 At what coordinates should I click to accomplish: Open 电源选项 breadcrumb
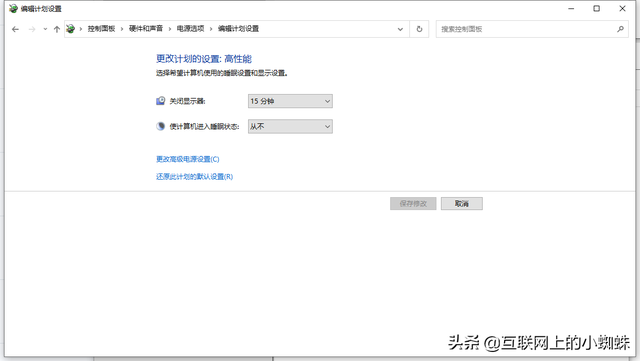pyautogui.click(x=190, y=29)
